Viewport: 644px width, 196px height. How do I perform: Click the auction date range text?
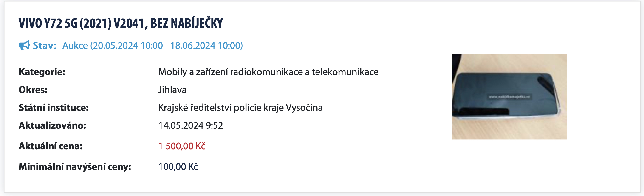(153, 46)
